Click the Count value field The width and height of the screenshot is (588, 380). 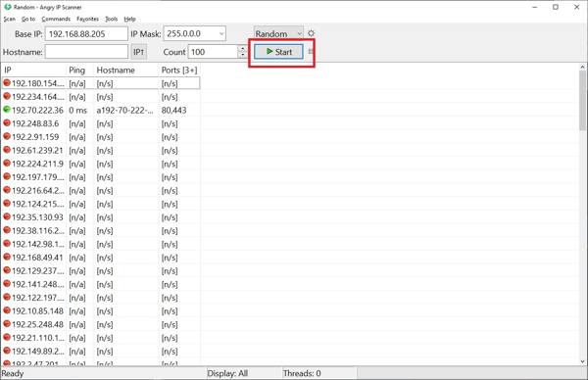coord(213,52)
